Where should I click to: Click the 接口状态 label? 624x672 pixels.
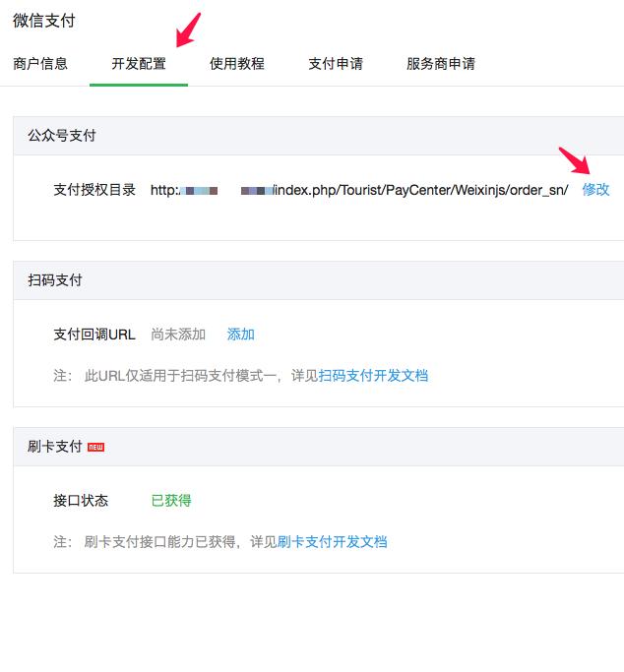[81, 501]
